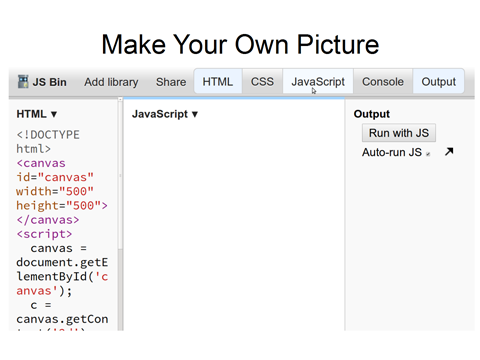Open the Add library menu
480x360 pixels.
[x=111, y=82]
